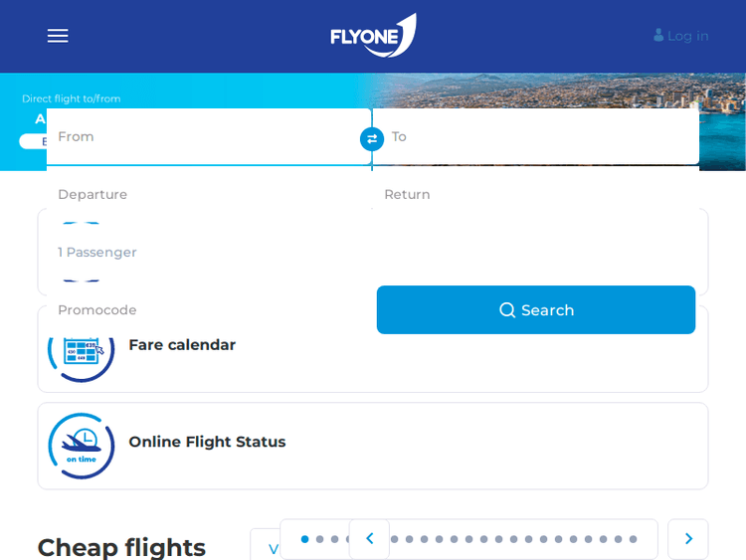The height and width of the screenshot is (560, 746).
Task: Select the last carousel pagination dot
Action: pos(633,539)
